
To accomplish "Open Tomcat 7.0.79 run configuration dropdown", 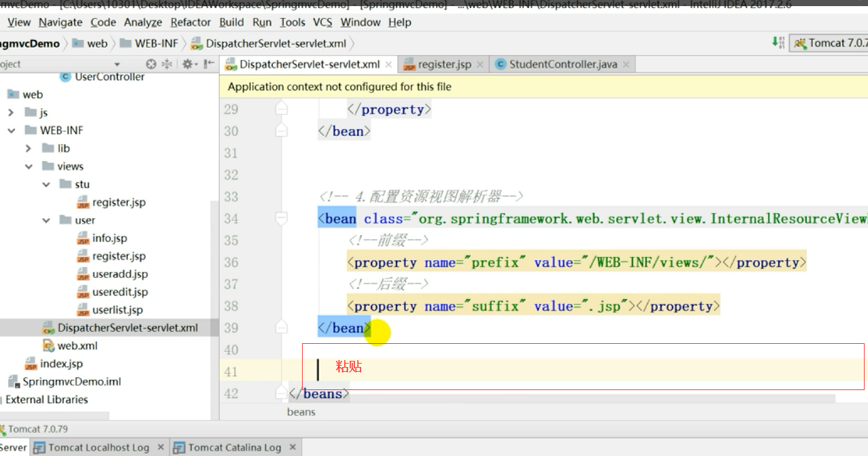I will click(830, 43).
